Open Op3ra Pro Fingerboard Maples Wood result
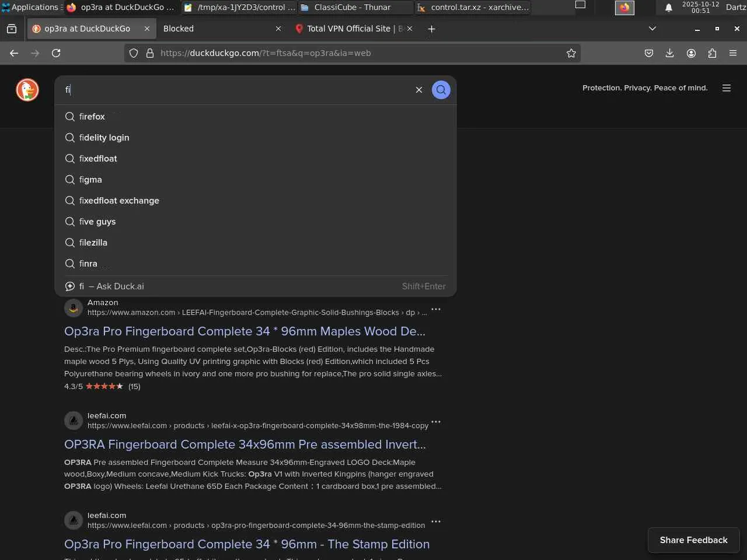Image resolution: width=747 pixels, height=560 pixels. pos(245,331)
